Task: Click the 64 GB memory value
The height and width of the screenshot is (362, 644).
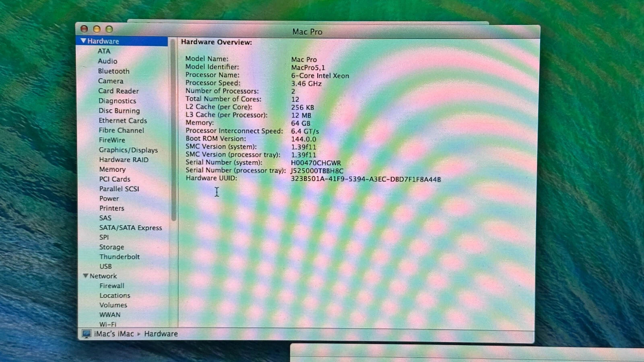Action: [x=301, y=123]
